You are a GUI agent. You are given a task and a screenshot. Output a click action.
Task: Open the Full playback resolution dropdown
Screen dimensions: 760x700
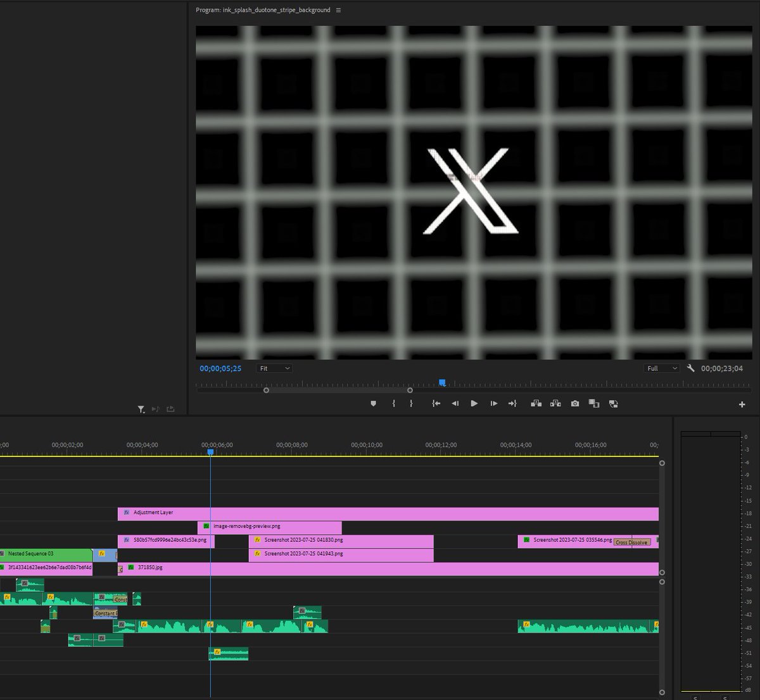[661, 368]
